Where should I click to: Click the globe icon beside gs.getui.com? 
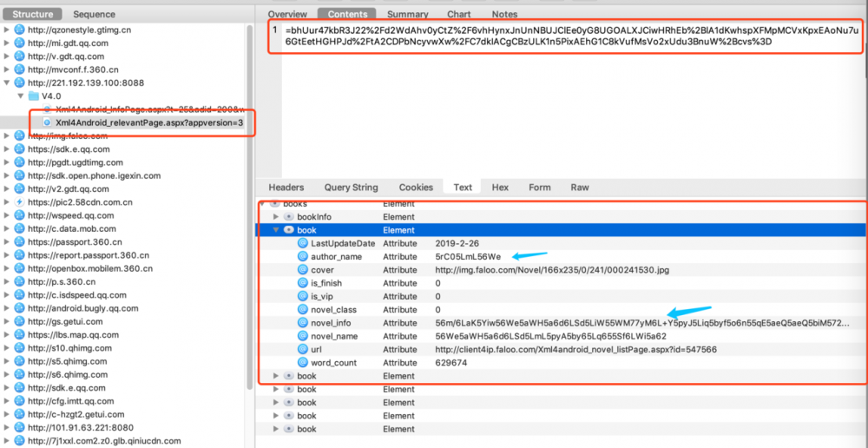(x=20, y=322)
